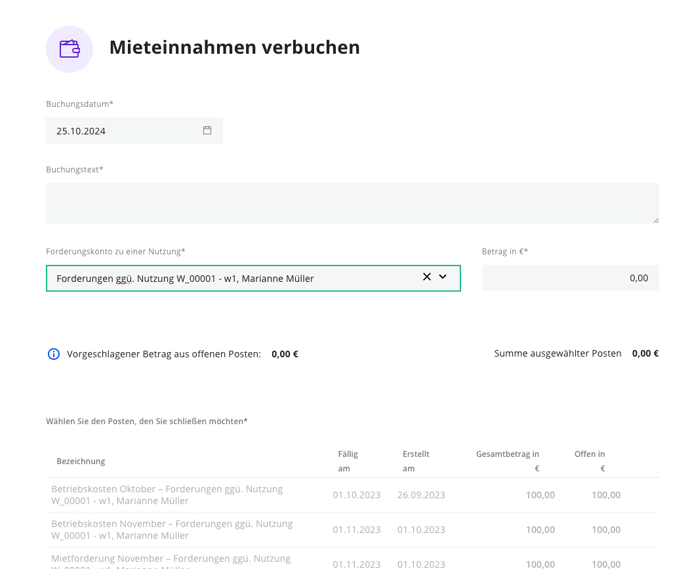
Task: Click the wallet icon beside the title
Action: (69, 49)
